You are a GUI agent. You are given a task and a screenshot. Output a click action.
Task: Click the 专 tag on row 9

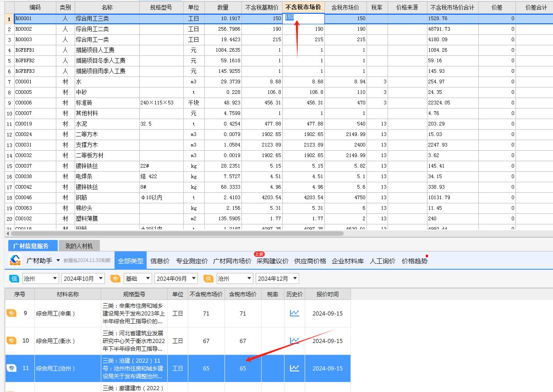tap(11, 313)
